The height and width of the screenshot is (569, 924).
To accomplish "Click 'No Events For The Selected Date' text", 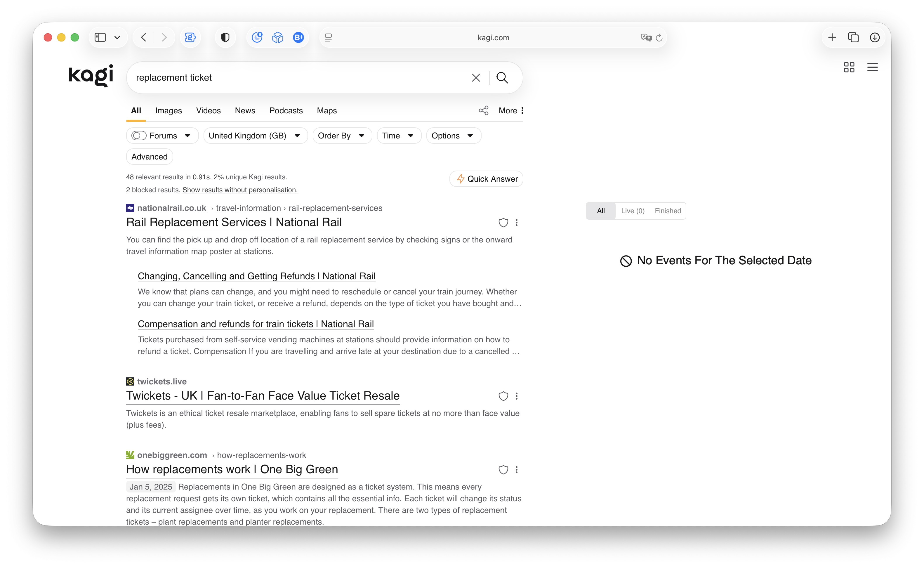I will [724, 261].
